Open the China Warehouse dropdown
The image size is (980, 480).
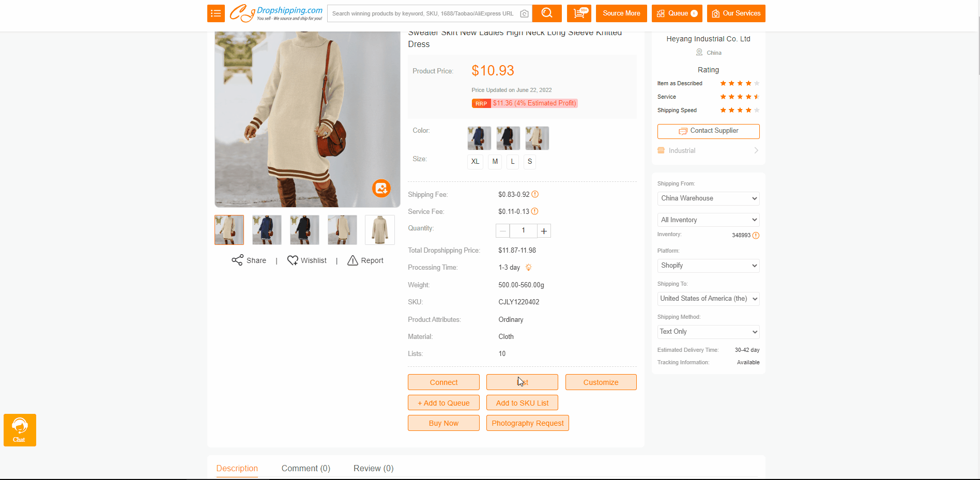(x=708, y=198)
